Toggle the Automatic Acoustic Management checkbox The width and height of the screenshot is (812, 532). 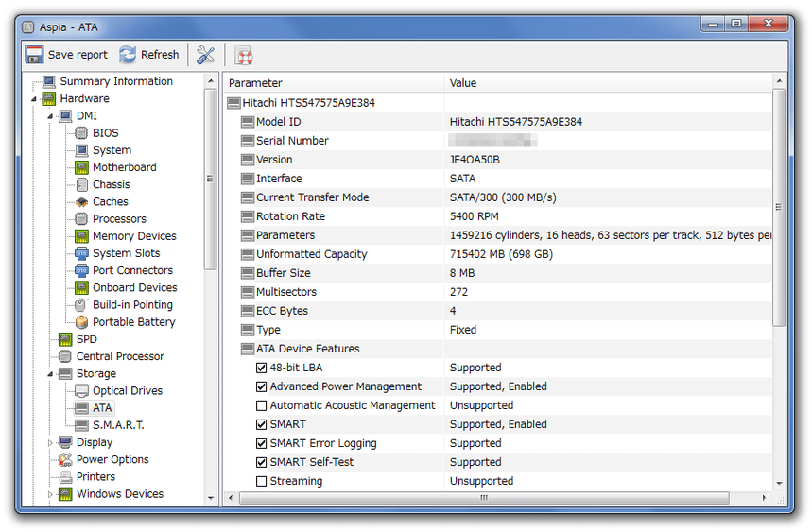click(262, 405)
